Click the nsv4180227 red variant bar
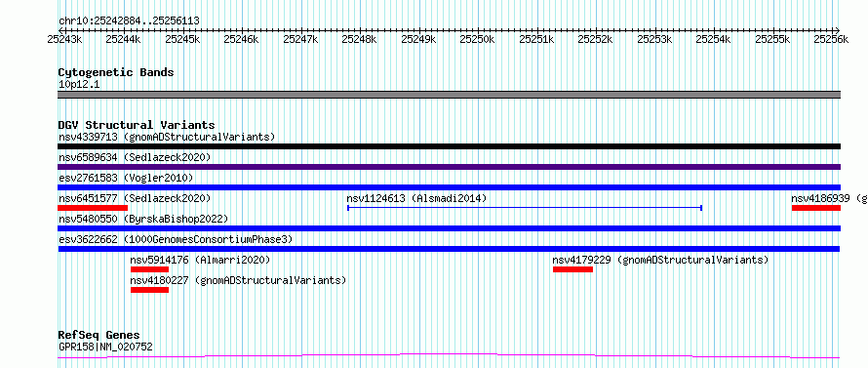868x368 pixels. (149, 290)
